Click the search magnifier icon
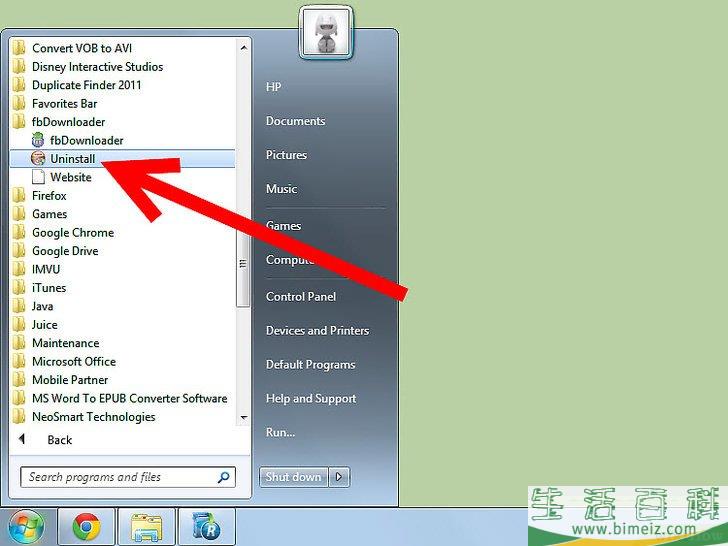Screen dimensions: 728x546 [x=223, y=477]
